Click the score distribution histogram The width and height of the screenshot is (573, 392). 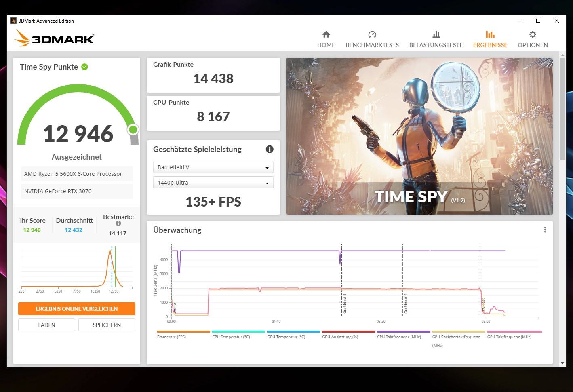point(76,270)
